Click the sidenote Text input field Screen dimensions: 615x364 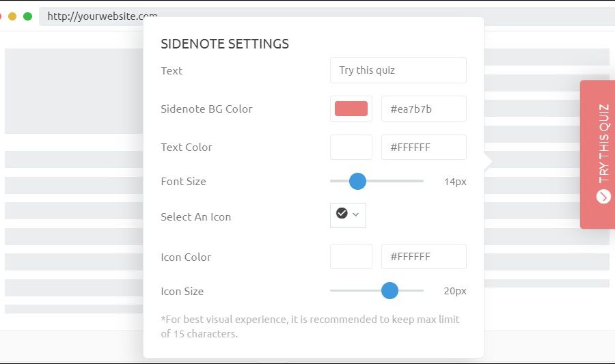pyautogui.click(x=398, y=70)
